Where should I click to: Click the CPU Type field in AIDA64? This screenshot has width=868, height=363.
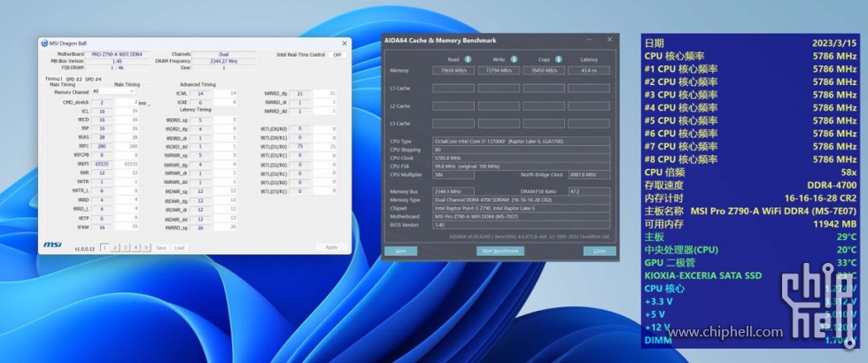[x=522, y=141]
